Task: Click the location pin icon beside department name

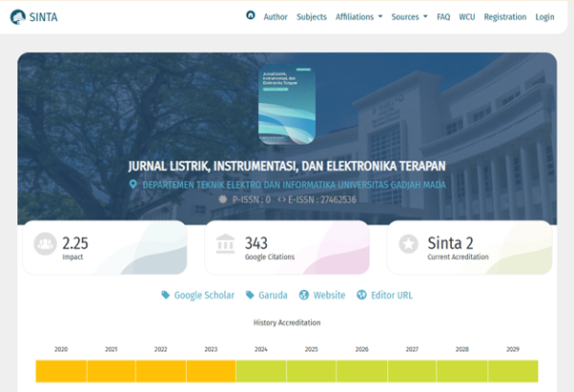Action: (134, 185)
